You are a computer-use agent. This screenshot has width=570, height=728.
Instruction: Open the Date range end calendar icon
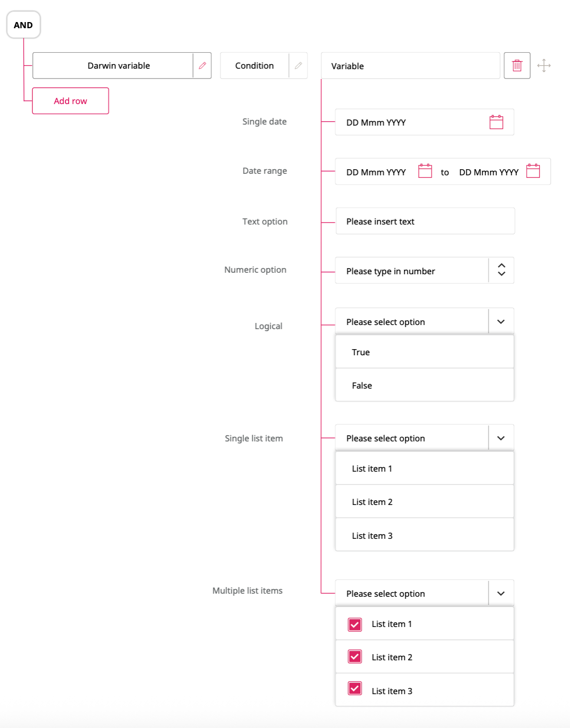coord(533,171)
